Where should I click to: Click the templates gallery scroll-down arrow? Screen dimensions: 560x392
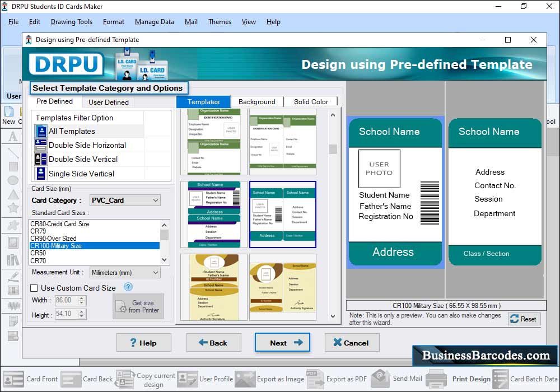[333, 316]
